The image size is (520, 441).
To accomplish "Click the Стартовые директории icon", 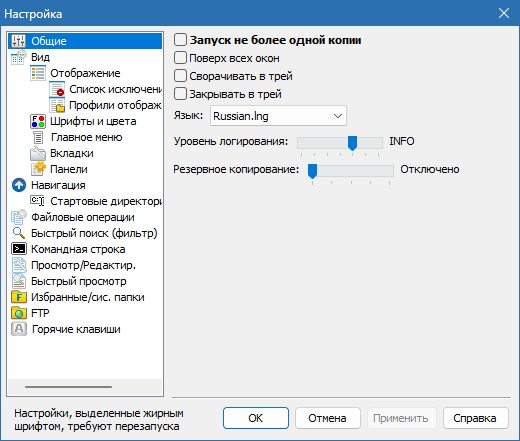I will [x=37, y=200].
